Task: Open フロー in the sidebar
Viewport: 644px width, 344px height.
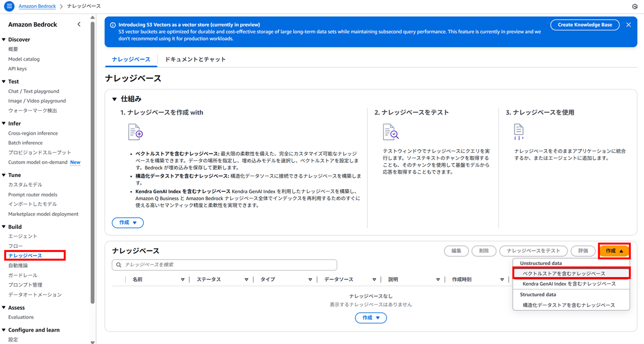Action: (x=16, y=246)
